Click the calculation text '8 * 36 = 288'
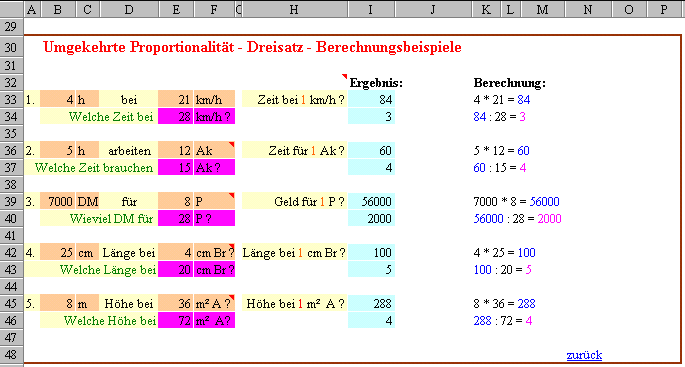This screenshot has height=367, width=685. point(505,304)
